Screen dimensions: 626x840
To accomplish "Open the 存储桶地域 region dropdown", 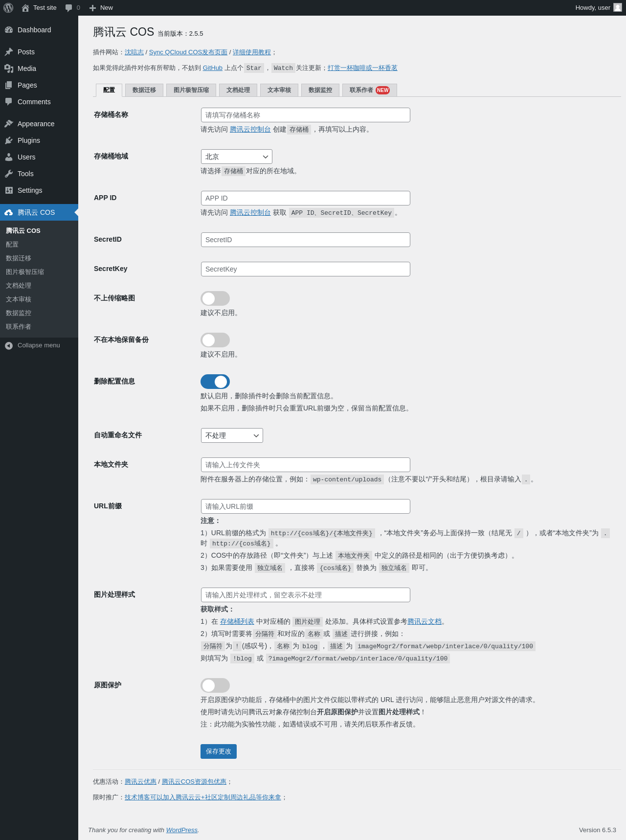I will pyautogui.click(x=237, y=157).
